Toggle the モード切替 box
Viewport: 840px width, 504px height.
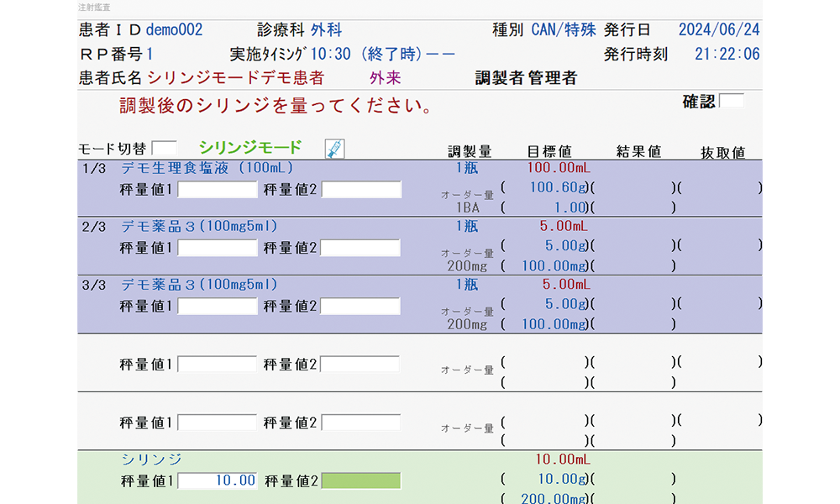(165, 148)
